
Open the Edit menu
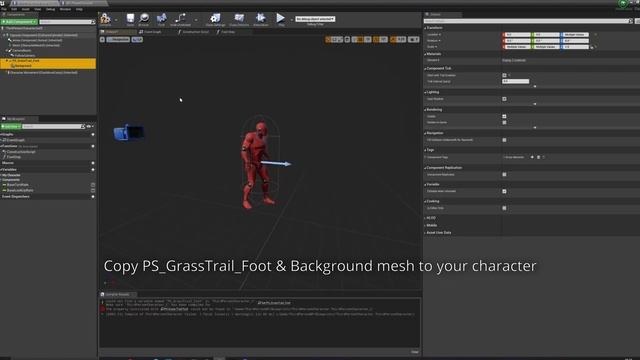point(14,9)
